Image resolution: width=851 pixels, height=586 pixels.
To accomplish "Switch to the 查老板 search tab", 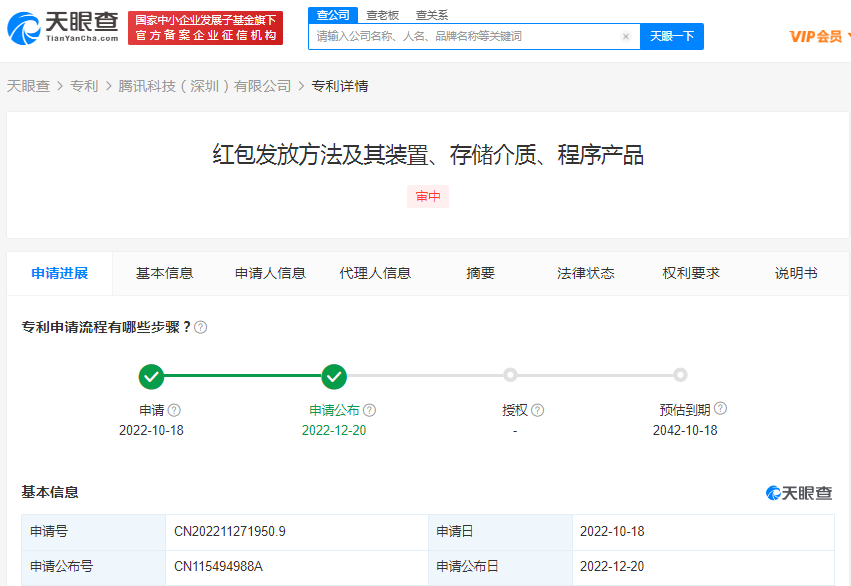I will point(383,15).
